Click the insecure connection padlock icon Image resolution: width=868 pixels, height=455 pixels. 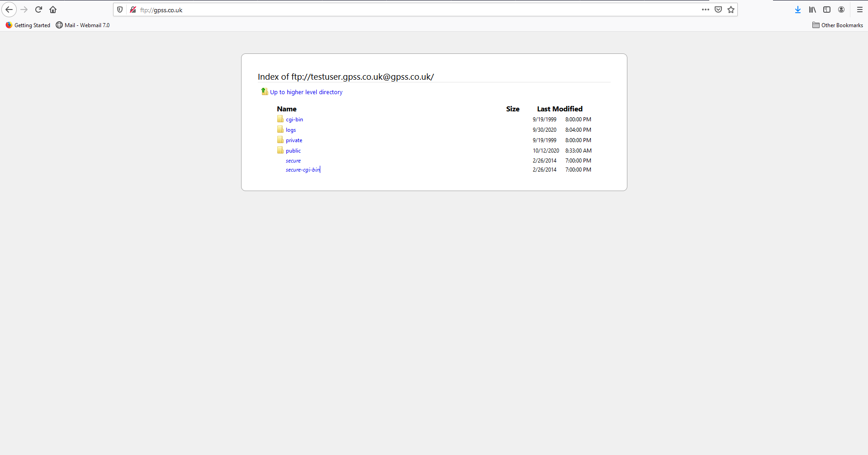[x=133, y=10]
